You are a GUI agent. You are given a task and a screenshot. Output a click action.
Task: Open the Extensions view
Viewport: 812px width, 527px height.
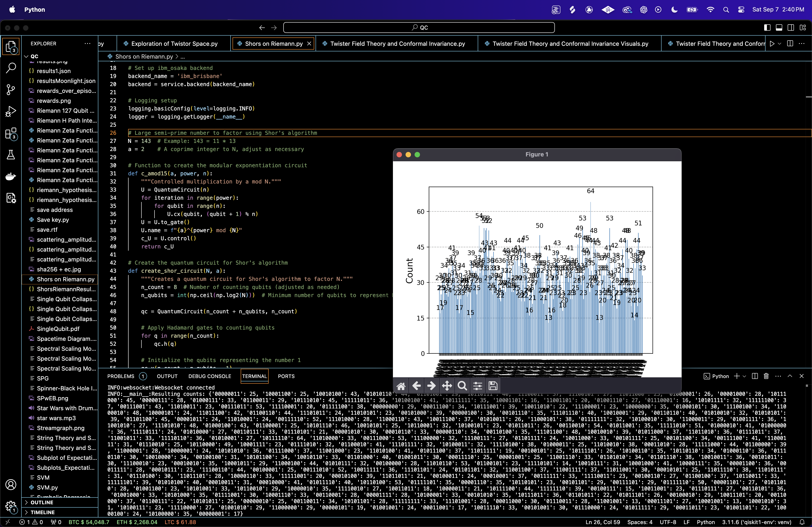click(11, 133)
